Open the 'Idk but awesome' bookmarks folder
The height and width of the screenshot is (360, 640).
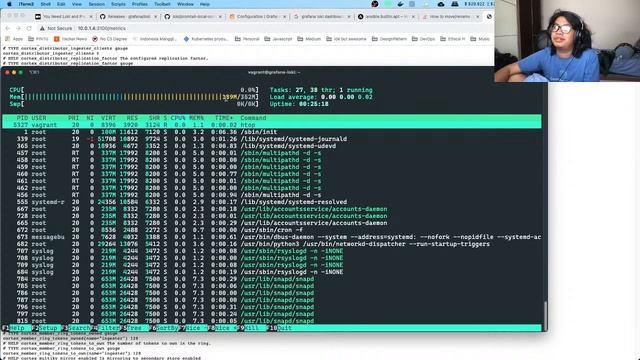click(346, 39)
